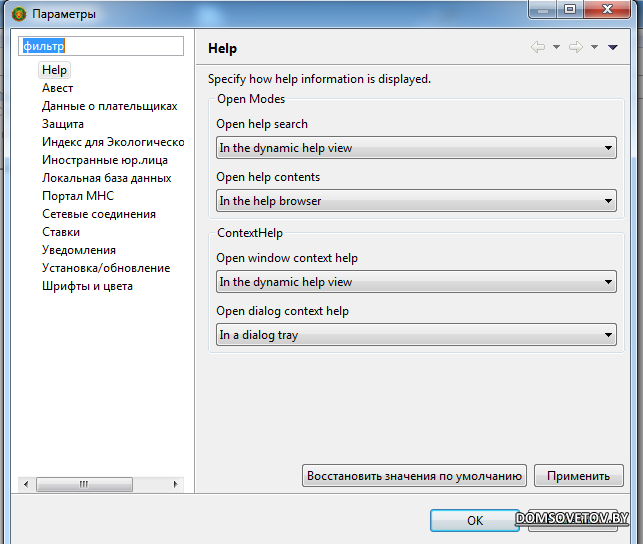This screenshot has height=544, width=643.
Task: Open the back history dropdown arrow
Action: (x=556, y=47)
